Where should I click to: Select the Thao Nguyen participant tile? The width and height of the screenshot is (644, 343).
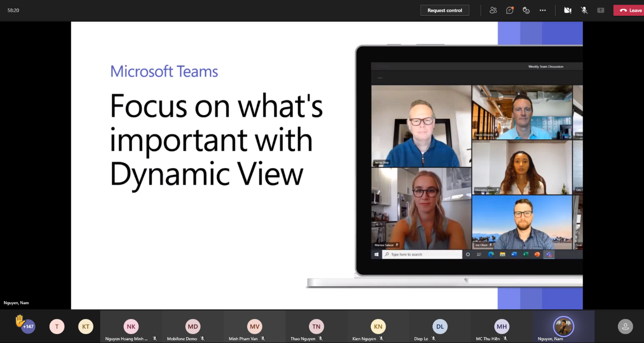316,327
